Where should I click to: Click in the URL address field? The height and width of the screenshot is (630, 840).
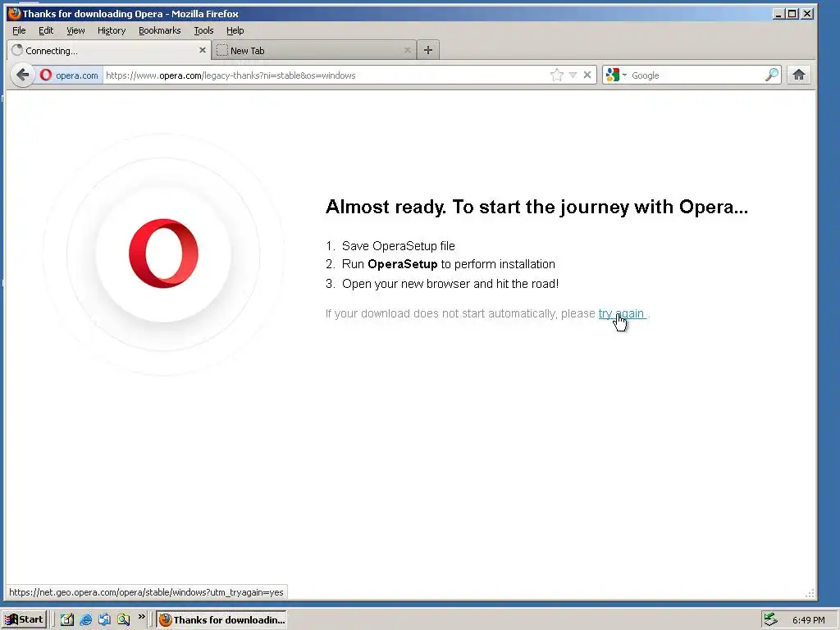(x=326, y=75)
